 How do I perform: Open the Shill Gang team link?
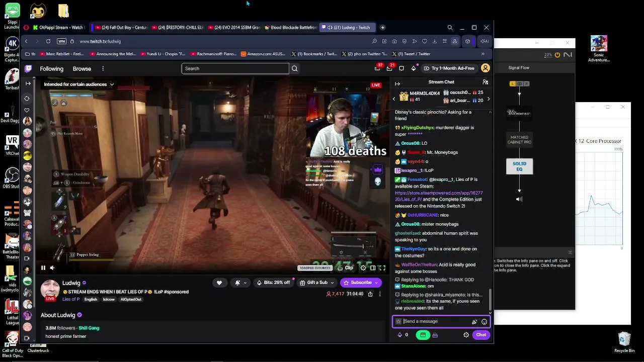89,328
